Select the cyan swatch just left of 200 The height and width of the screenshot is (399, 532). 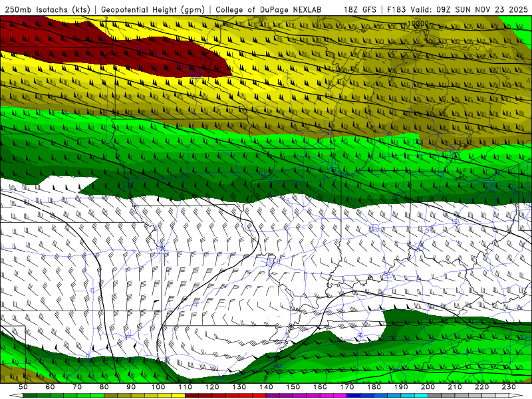[421, 396]
